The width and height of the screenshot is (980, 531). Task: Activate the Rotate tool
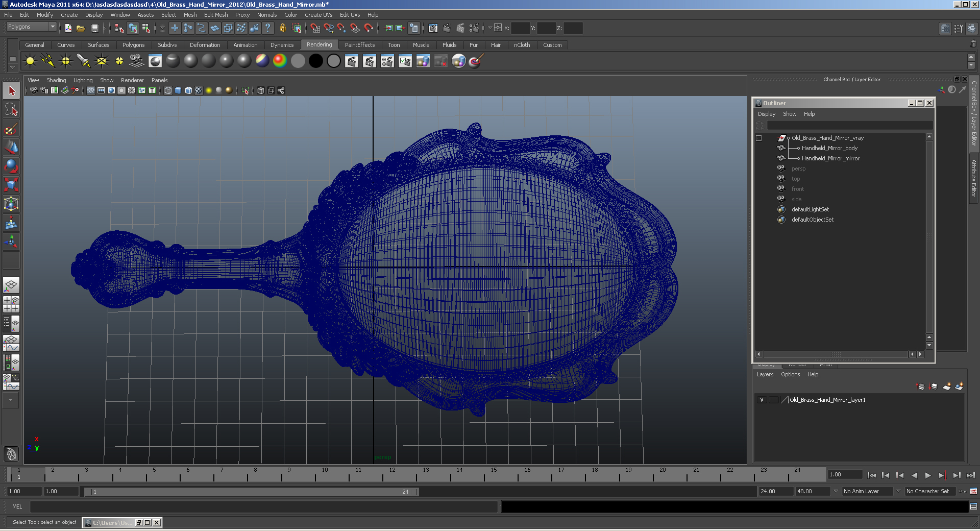tap(11, 166)
